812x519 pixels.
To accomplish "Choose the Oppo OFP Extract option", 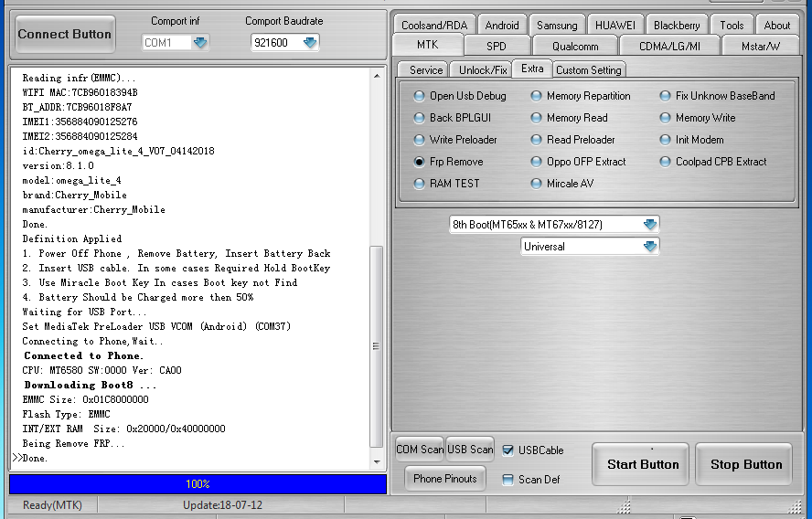I will (579, 162).
